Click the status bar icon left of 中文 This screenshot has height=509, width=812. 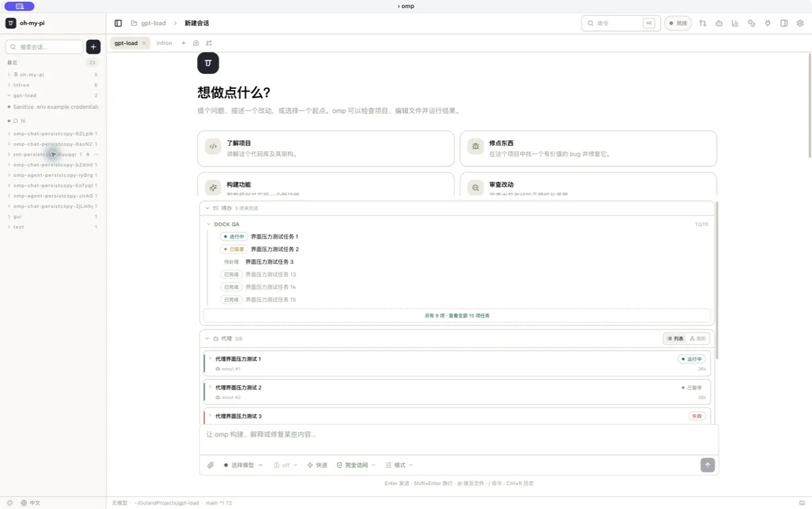10,503
